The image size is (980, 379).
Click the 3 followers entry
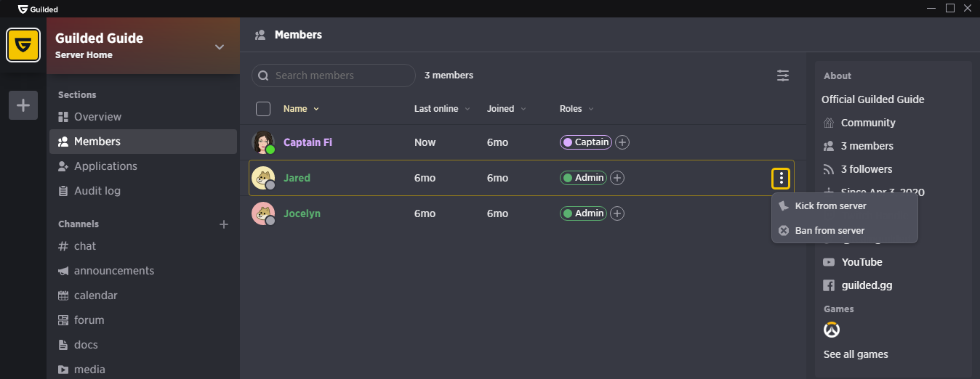point(866,169)
